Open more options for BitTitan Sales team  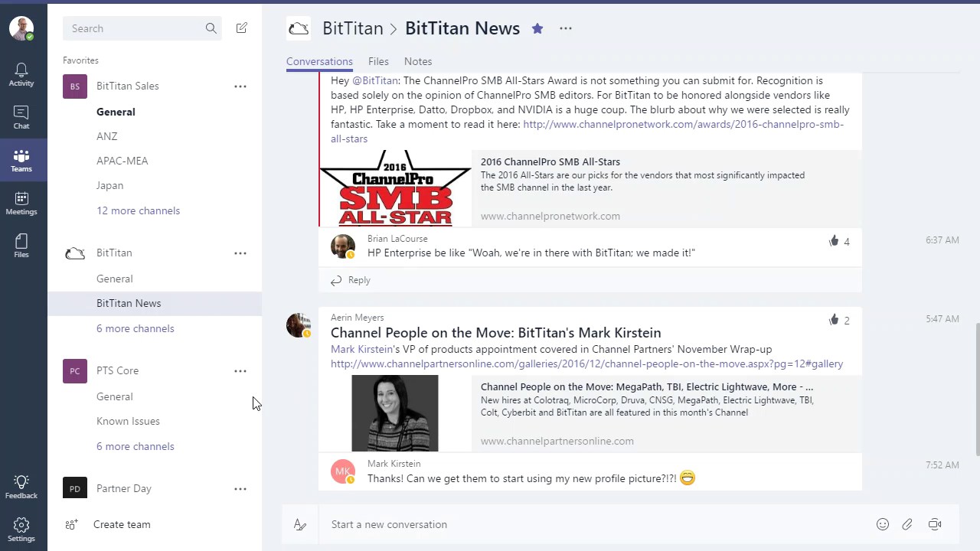240,86
